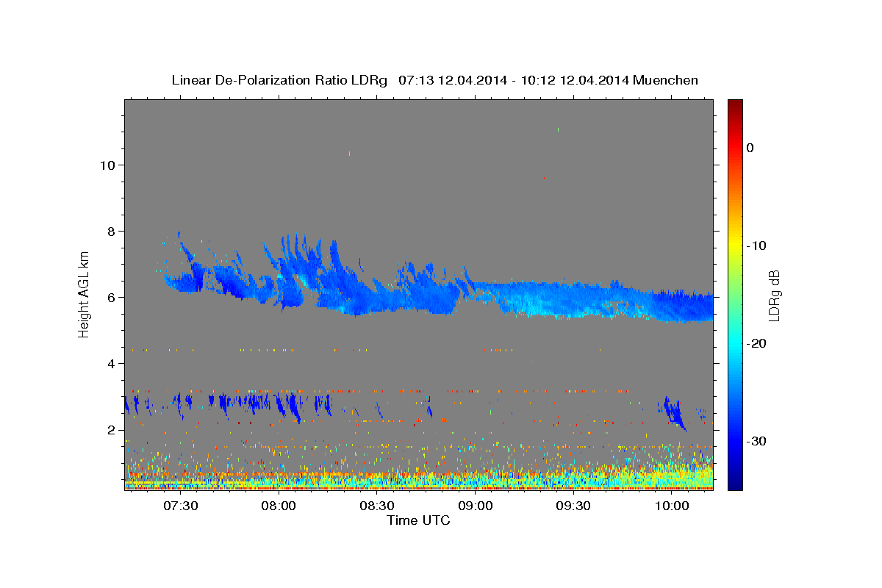The height and width of the screenshot is (588, 882).
Task: Click the 07:30 time tick label
Action: 180,506
